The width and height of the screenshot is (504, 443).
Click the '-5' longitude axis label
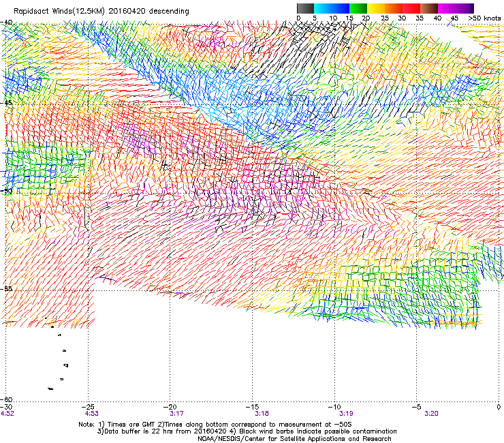coord(417,407)
